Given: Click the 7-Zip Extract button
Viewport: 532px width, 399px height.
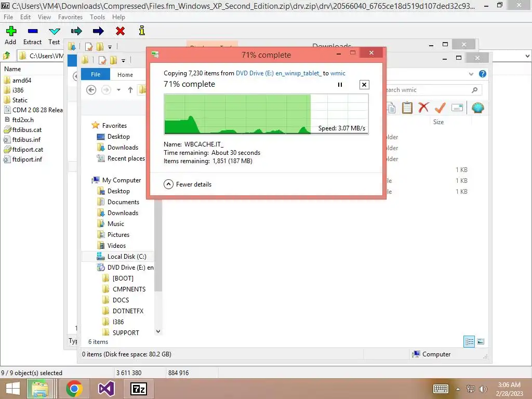Looking at the screenshot, I should pos(32,35).
